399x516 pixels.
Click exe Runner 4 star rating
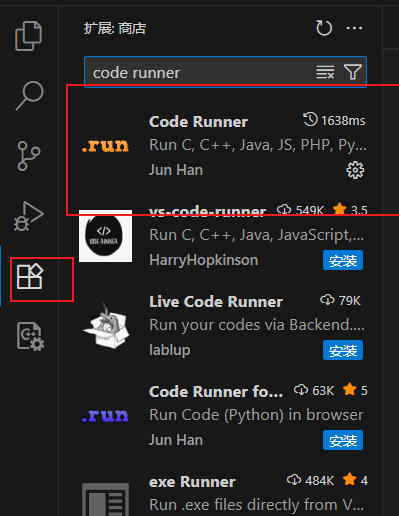[355, 480]
